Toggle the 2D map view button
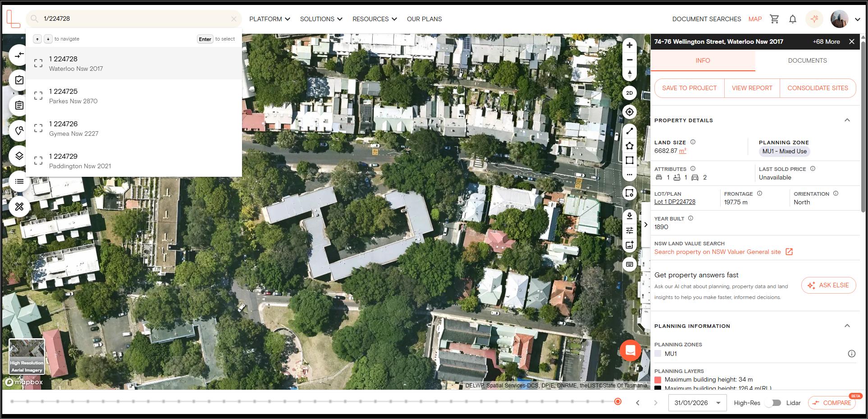868x419 pixels. (630, 93)
